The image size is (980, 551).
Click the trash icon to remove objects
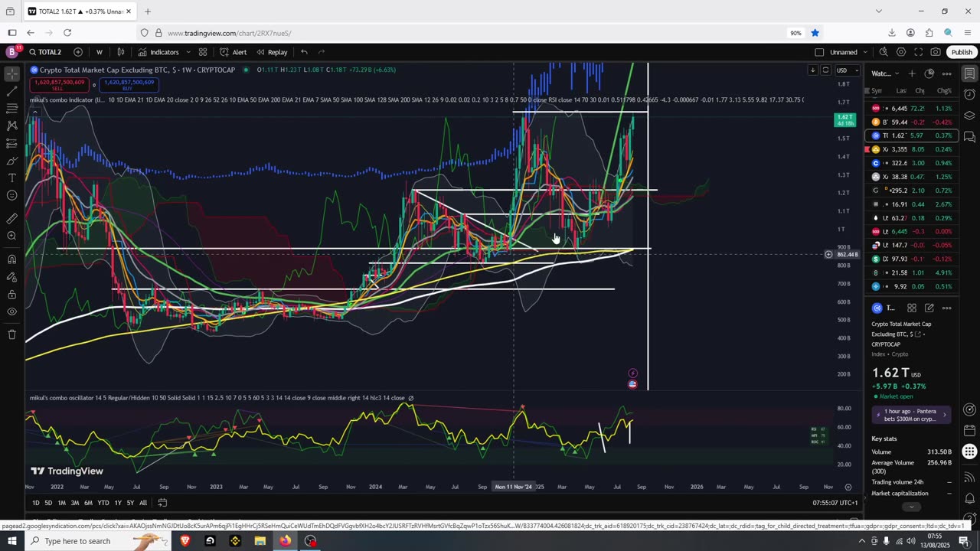11,334
